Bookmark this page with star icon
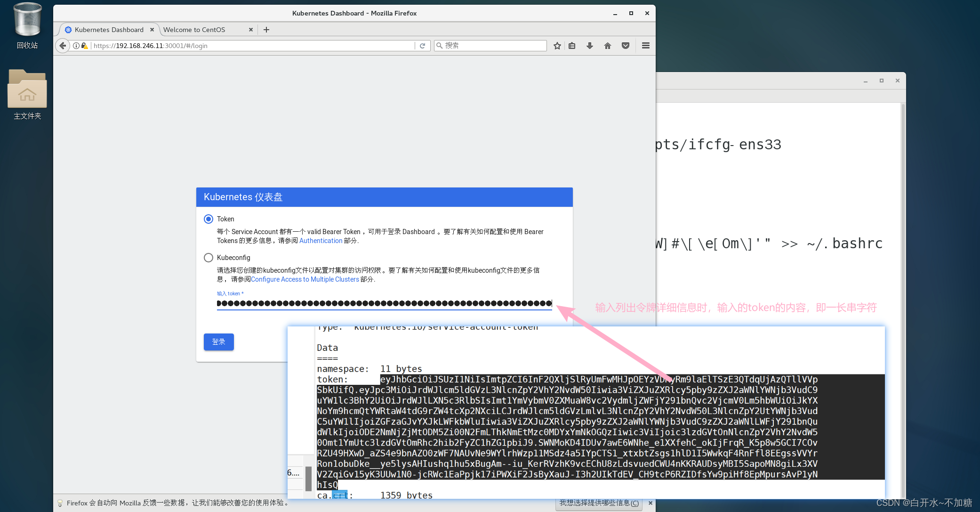Image resolution: width=980 pixels, height=512 pixels. click(x=557, y=46)
